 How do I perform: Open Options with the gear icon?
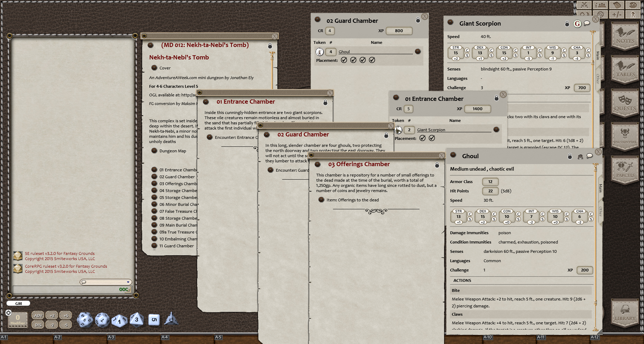pos(600,15)
